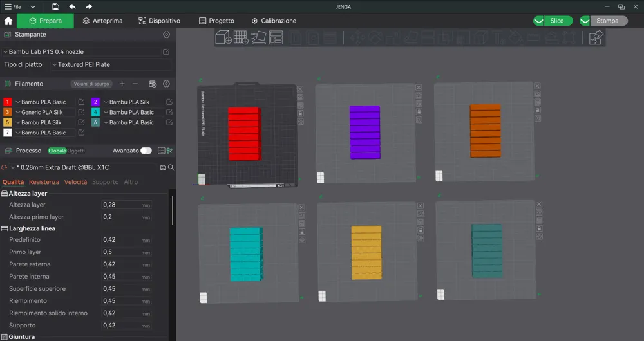The image size is (644, 341).
Task: Open the Assembly view puzzle icon
Action: (596, 37)
